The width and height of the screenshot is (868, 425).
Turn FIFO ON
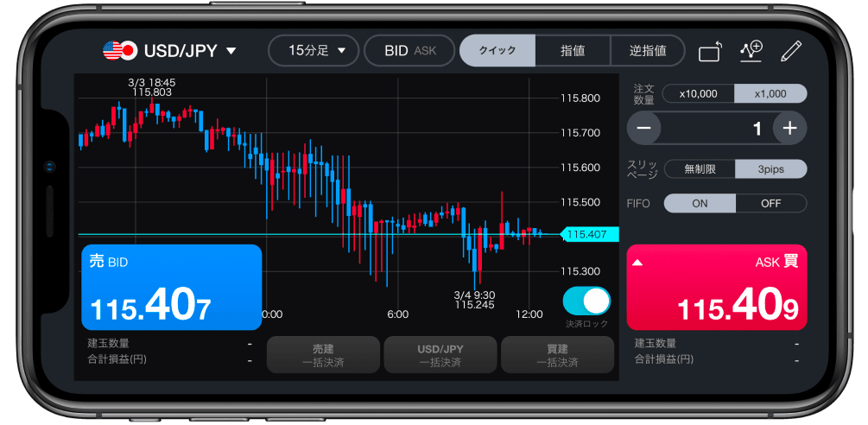pos(700,204)
